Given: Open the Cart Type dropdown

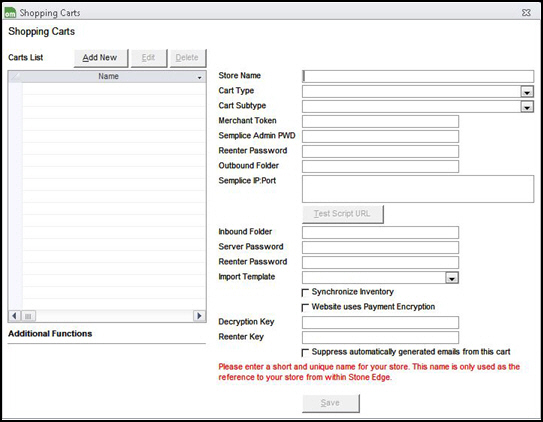Looking at the screenshot, I should click(x=527, y=92).
